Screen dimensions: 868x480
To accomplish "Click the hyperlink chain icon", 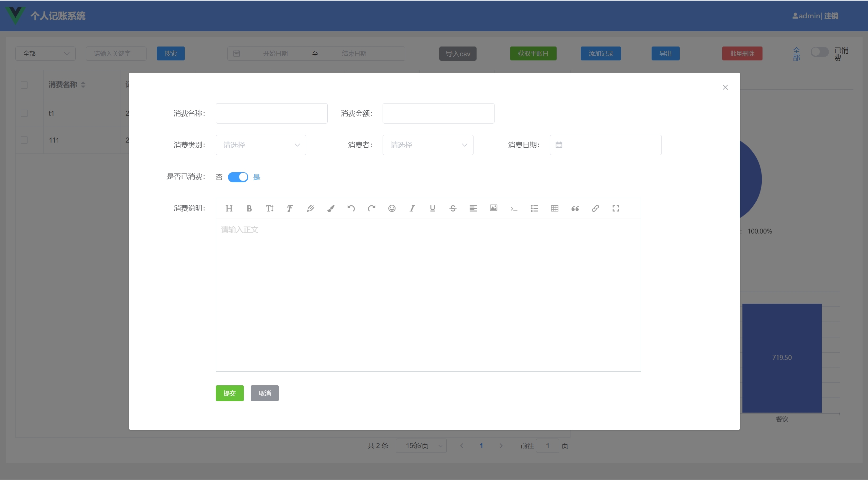I will pos(595,208).
